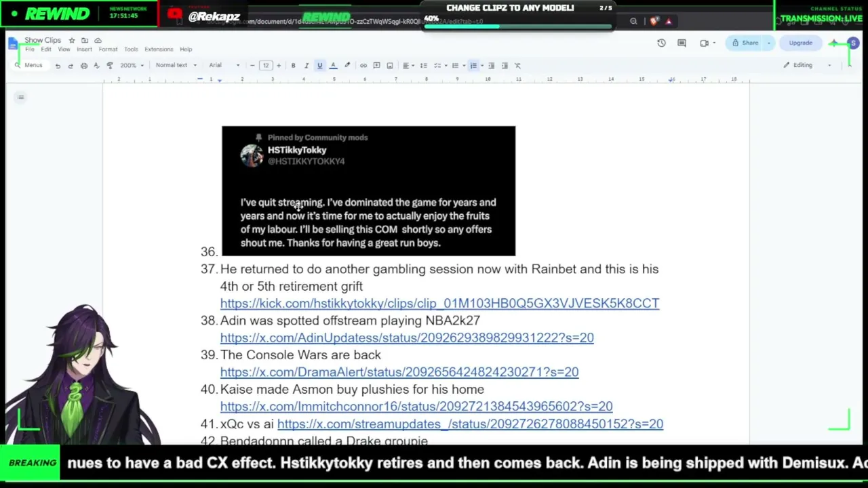Open the Gemini sparkle icon

pos(834,43)
